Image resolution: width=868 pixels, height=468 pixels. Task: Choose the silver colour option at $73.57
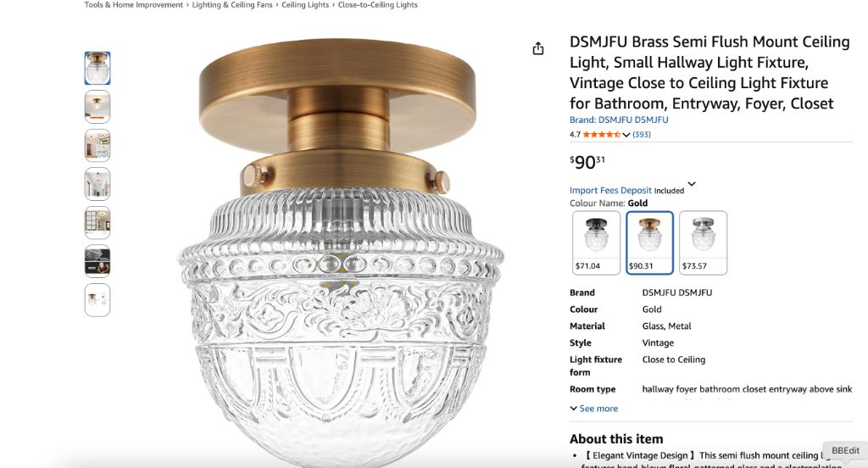click(x=703, y=242)
